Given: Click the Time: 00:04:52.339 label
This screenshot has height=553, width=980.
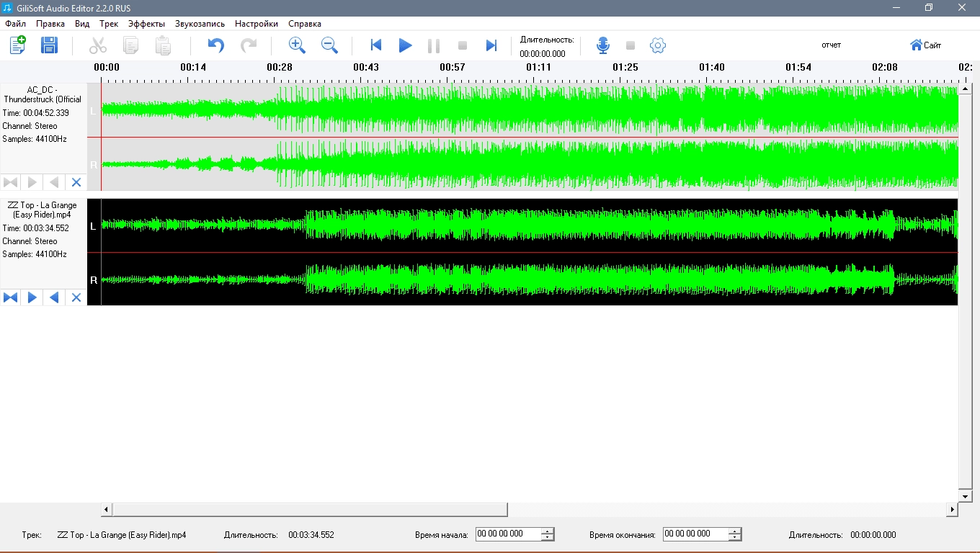Looking at the screenshot, I should [x=36, y=113].
